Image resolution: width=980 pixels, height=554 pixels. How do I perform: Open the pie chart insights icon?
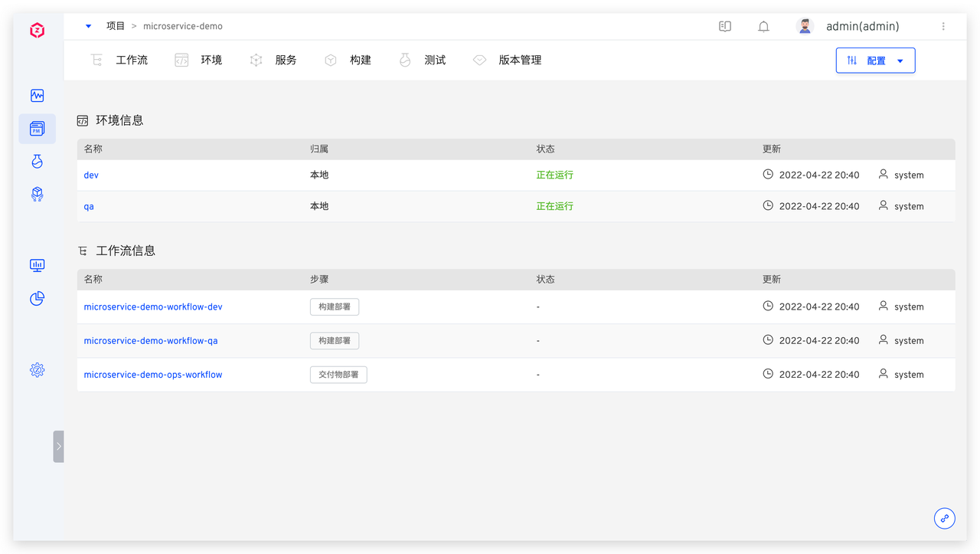[x=37, y=299]
